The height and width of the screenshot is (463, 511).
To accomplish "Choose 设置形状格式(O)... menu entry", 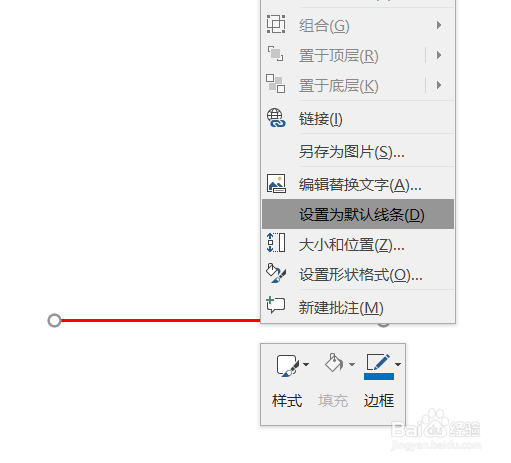I will click(x=358, y=275).
